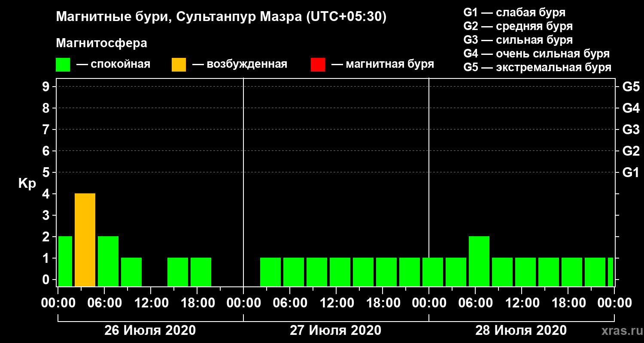Click the yellow 'возбужденная' legend swatch
Viewport: 644px width, 343px height.
pyautogui.click(x=179, y=65)
